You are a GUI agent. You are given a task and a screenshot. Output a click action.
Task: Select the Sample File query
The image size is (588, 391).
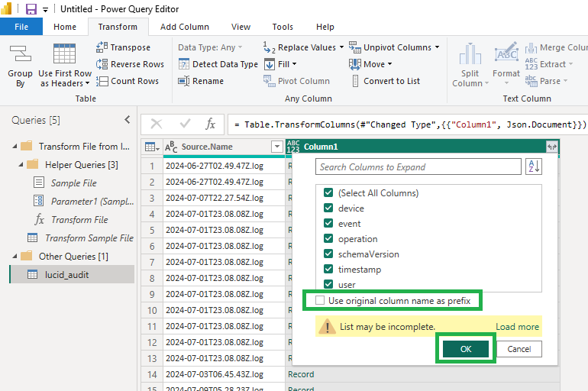[73, 183]
